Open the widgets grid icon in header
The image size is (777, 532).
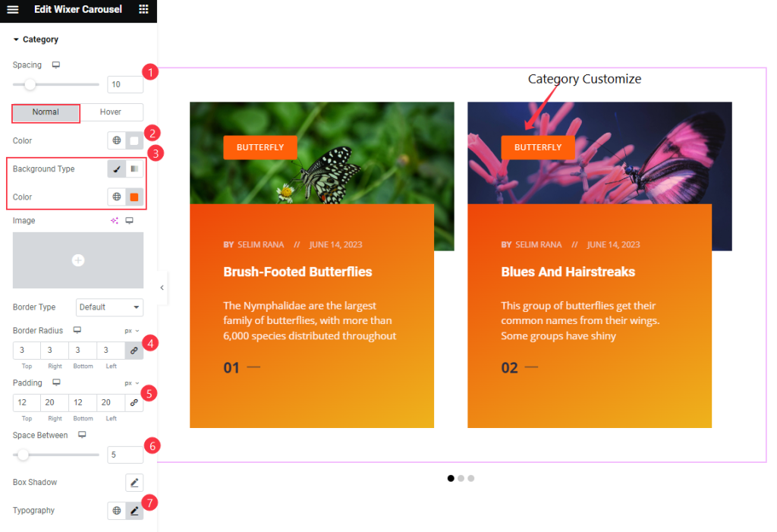[x=143, y=9]
